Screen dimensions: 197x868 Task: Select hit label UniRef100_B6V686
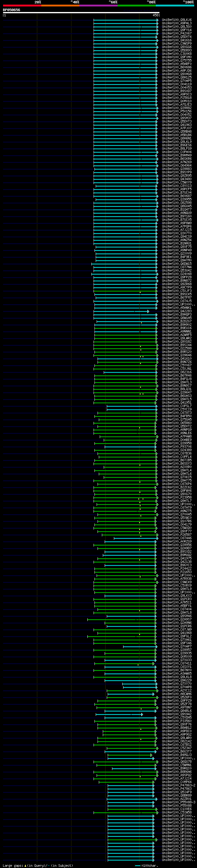(177, 67)
